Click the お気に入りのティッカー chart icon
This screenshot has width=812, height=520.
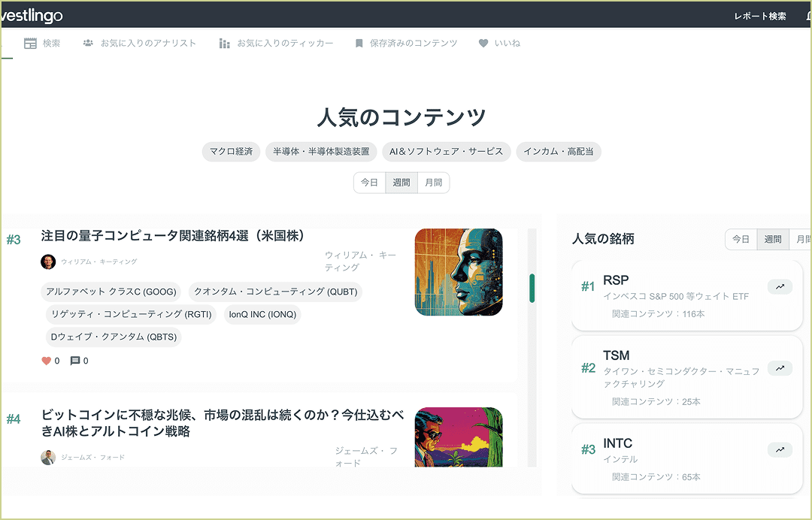tap(224, 43)
